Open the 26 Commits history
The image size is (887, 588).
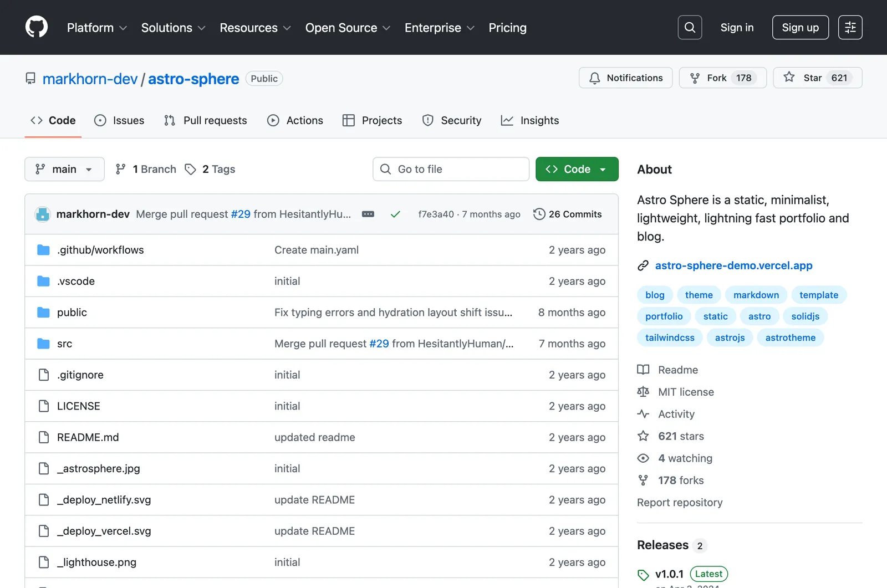[x=567, y=214]
